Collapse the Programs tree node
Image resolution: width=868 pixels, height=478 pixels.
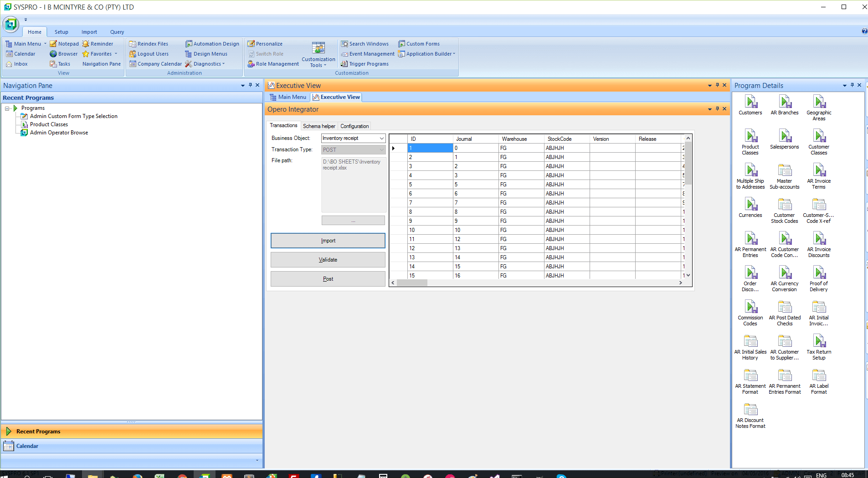click(x=7, y=108)
